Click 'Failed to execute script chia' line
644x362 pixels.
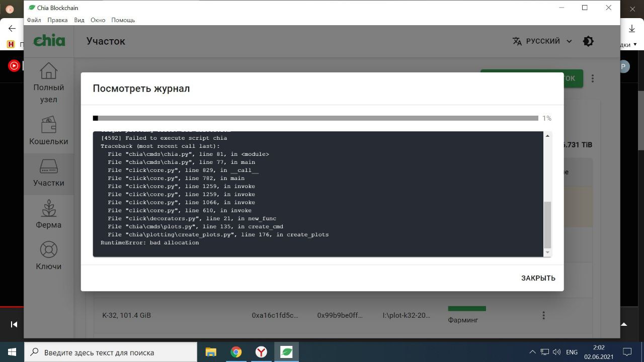[x=164, y=138]
